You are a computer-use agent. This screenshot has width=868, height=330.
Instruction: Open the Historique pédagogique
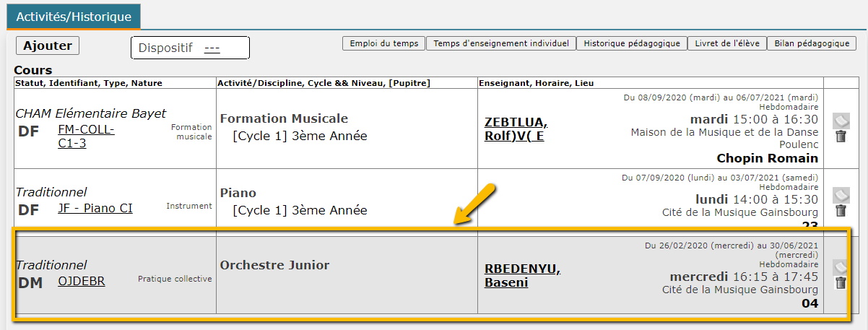click(x=631, y=43)
